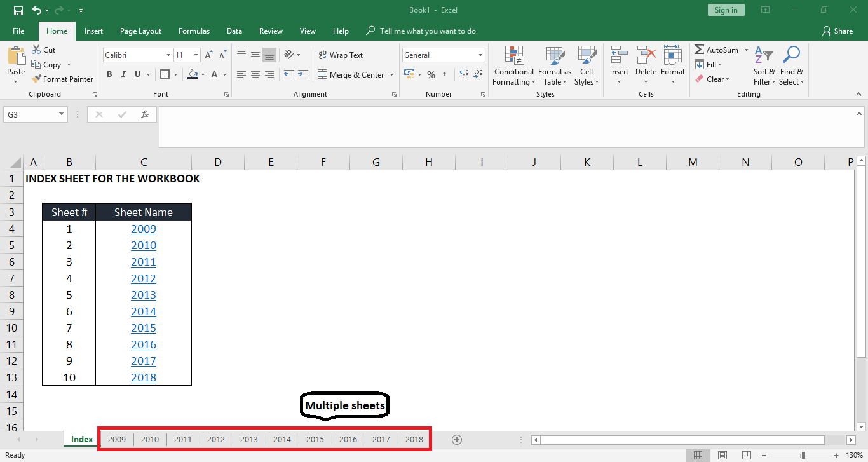The image size is (868, 462).
Task: Switch to the Insert tab
Action: pos(93,31)
